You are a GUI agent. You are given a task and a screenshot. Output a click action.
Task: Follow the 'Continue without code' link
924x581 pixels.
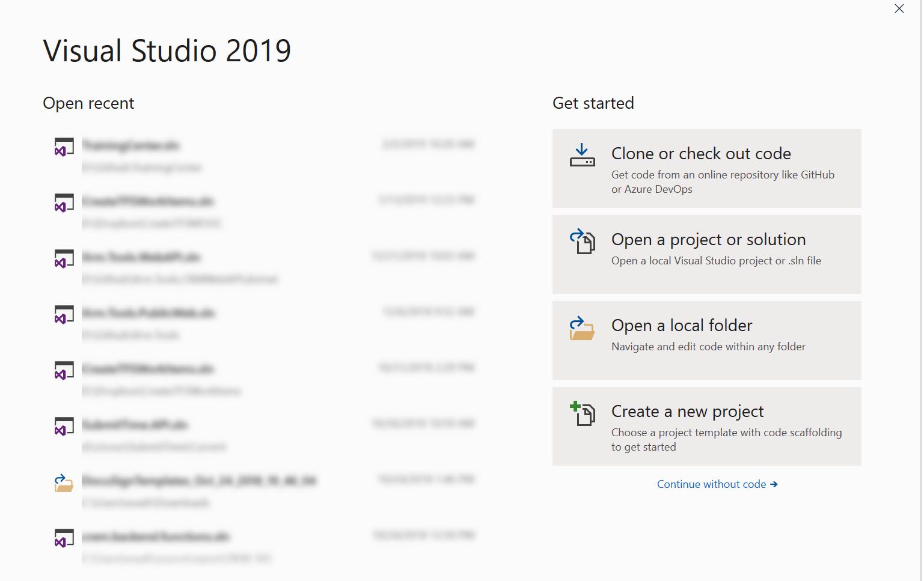pyautogui.click(x=717, y=484)
